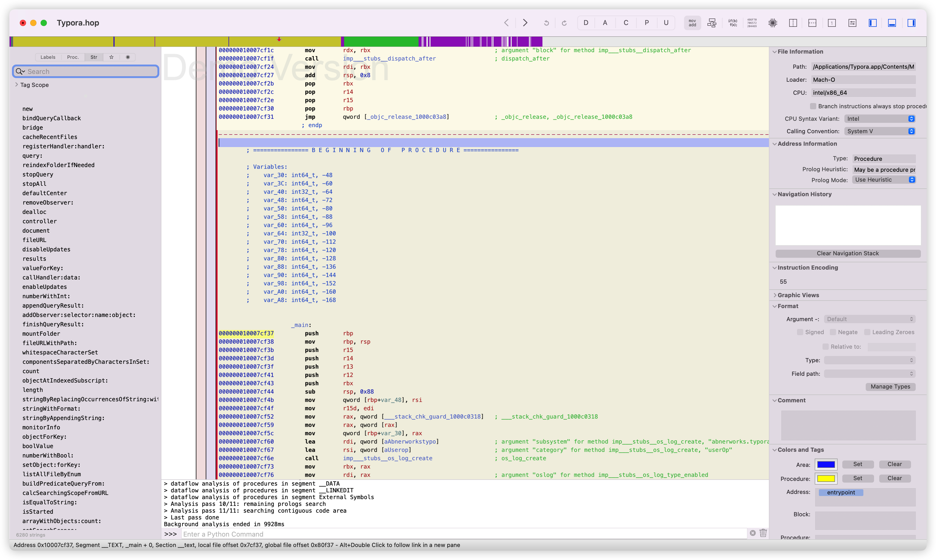This screenshot has height=560, width=936.
Task: Select the reindexFolderIfNeeded string
Action: pos(59,165)
